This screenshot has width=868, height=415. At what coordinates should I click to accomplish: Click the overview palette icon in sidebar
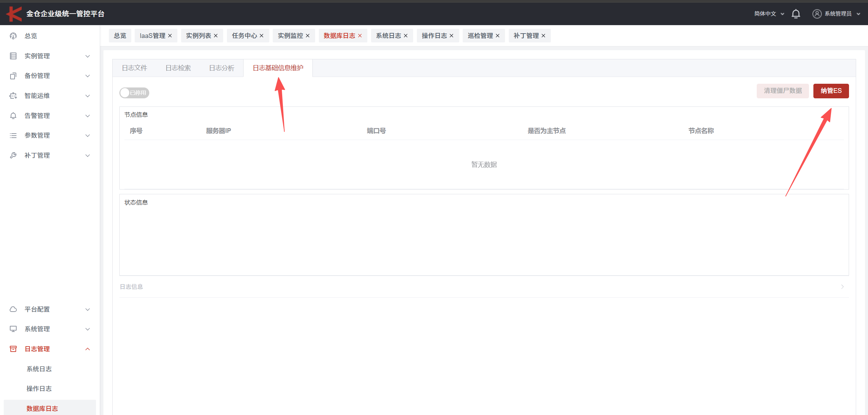click(x=13, y=36)
